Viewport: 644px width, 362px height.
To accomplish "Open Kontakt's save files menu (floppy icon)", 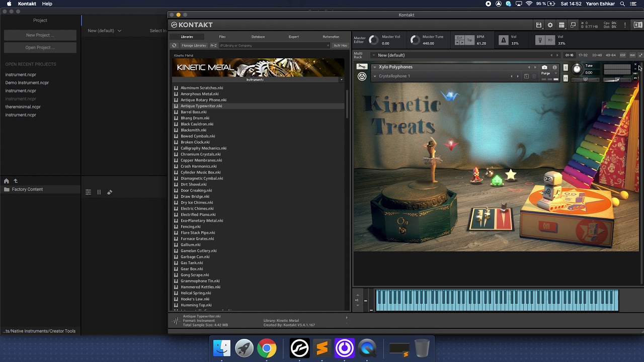I will click(539, 25).
